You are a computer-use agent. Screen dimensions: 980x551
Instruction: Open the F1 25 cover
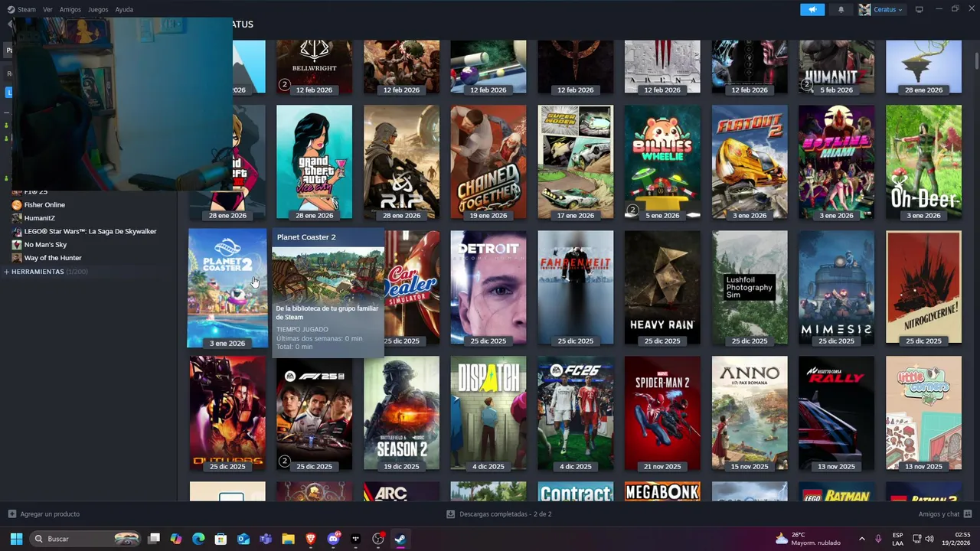314,412
